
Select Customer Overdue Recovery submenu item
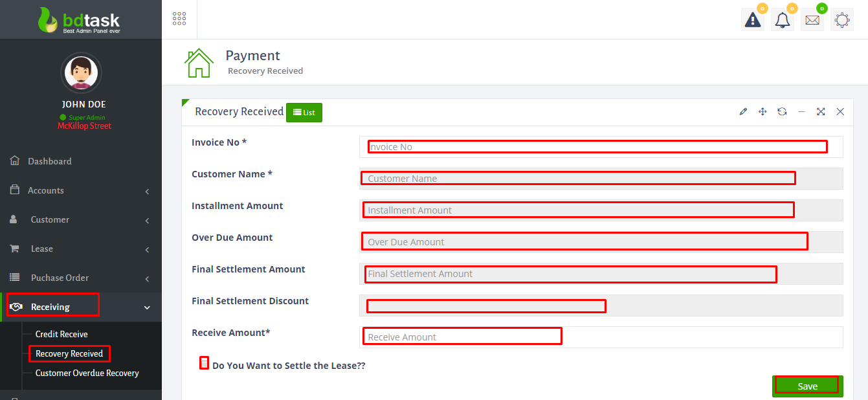(87, 373)
